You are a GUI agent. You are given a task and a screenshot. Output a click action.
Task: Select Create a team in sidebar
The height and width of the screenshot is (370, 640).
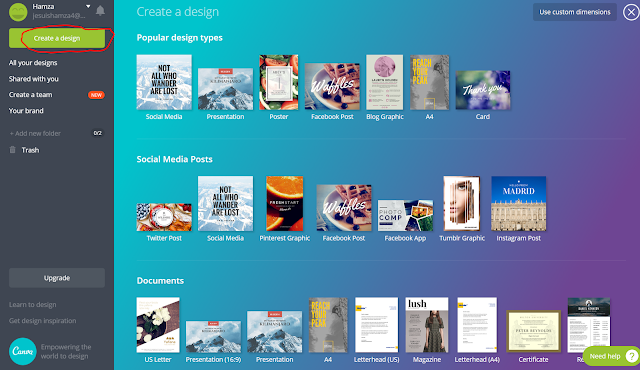(31, 95)
